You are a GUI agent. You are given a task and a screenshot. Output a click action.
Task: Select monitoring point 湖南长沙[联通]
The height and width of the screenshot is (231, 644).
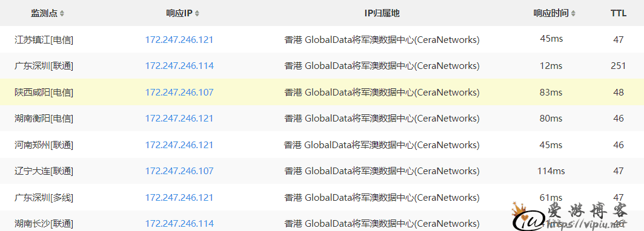[x=44, y=224]
